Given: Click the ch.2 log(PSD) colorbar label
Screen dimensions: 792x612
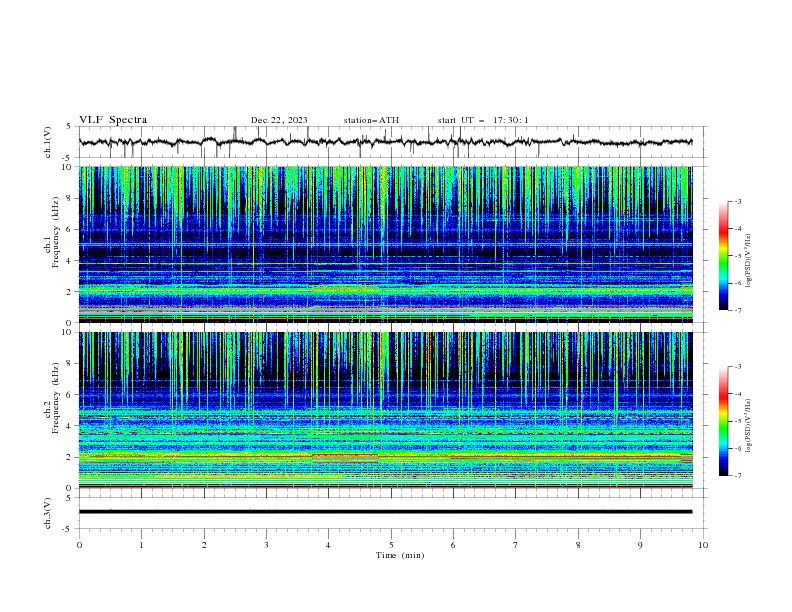Looking at the screenshot, I should 749,426.
